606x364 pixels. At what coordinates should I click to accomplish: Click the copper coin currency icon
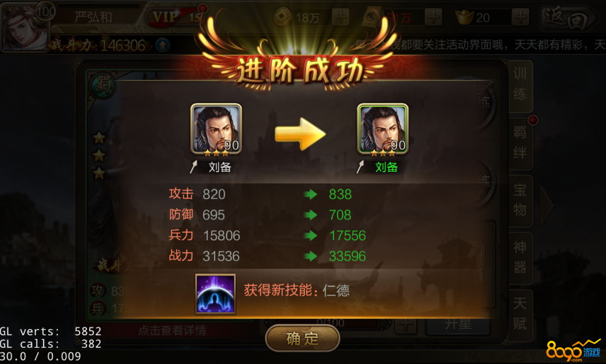(283, 18)
